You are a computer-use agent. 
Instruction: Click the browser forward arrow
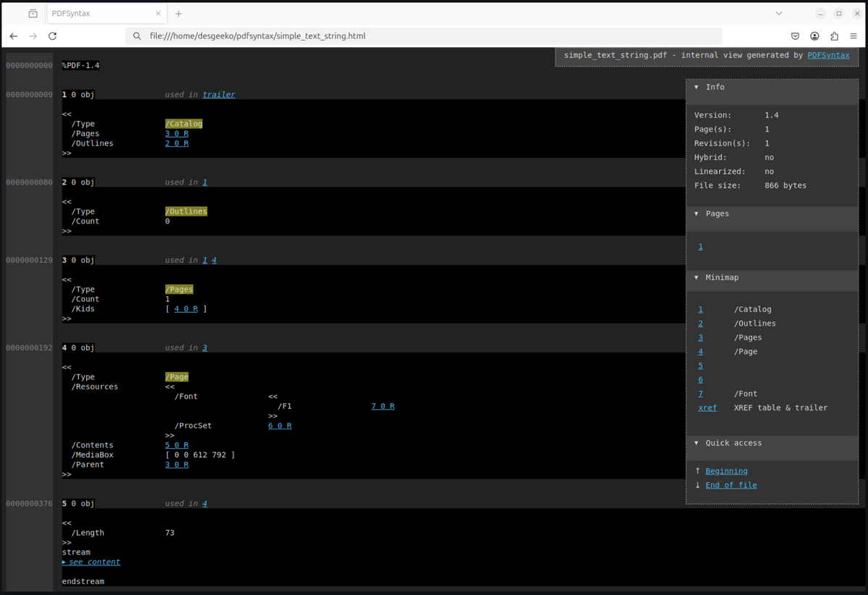coord(33,35)
